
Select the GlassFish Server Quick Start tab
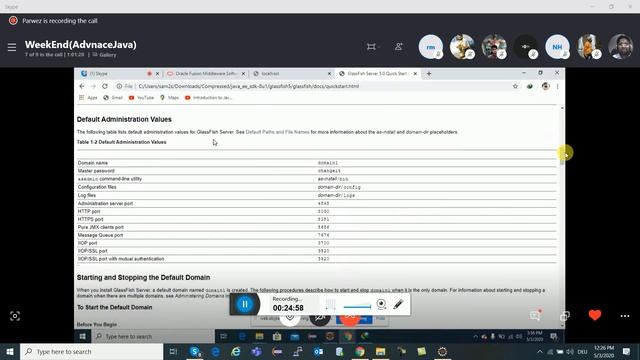pyautogui.click(x=378, y=73)
